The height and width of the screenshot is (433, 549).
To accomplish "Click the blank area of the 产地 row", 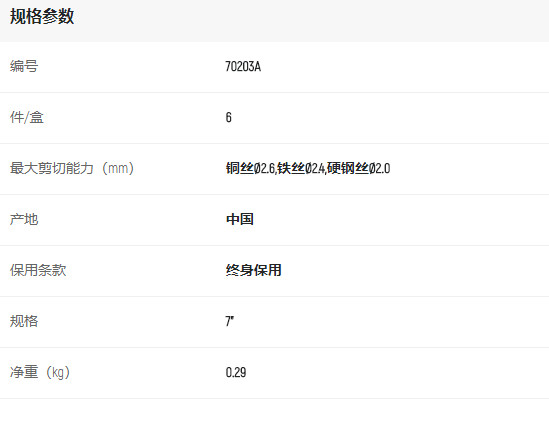I will pos(403,220).
